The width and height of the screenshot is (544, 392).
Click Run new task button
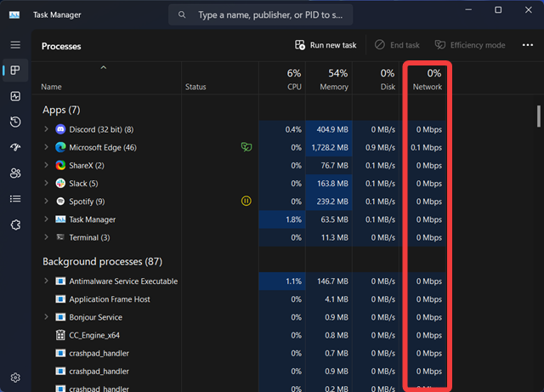point(326,45)
